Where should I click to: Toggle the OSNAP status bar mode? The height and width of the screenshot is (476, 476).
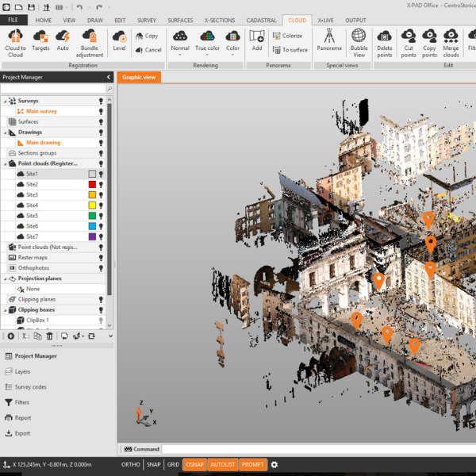(x=194, y=464)
